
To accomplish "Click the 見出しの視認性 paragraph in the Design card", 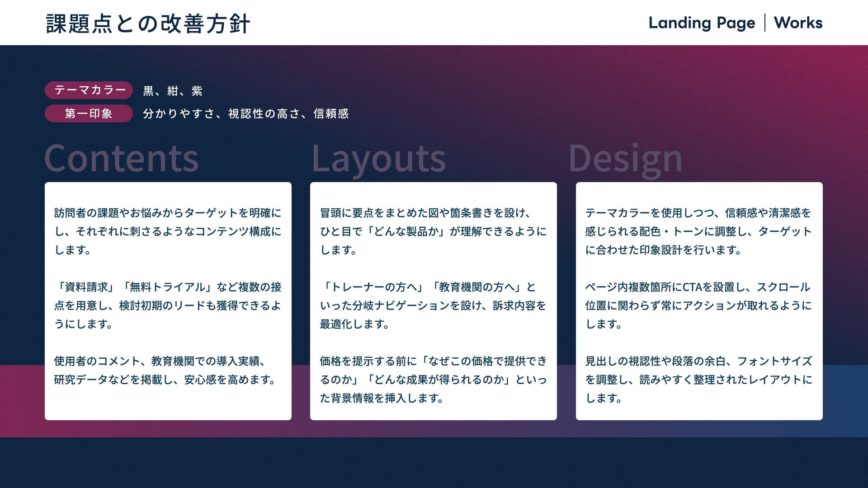I will 698,380.
